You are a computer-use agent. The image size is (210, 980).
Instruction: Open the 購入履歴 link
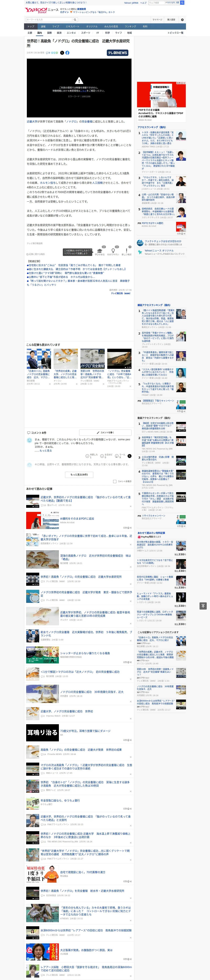pyautogui.click(x=171, y=19)
